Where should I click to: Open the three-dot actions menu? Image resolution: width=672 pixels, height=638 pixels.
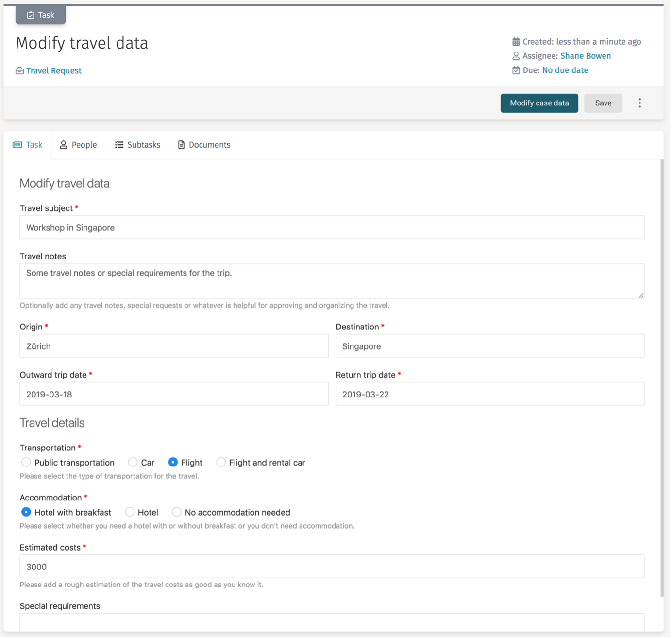pos(640,103)
